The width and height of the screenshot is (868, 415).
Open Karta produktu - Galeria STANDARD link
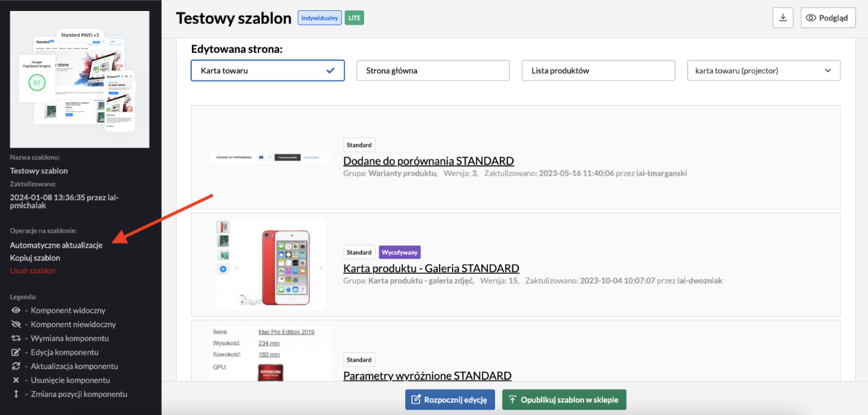click(x=431, y=268)
